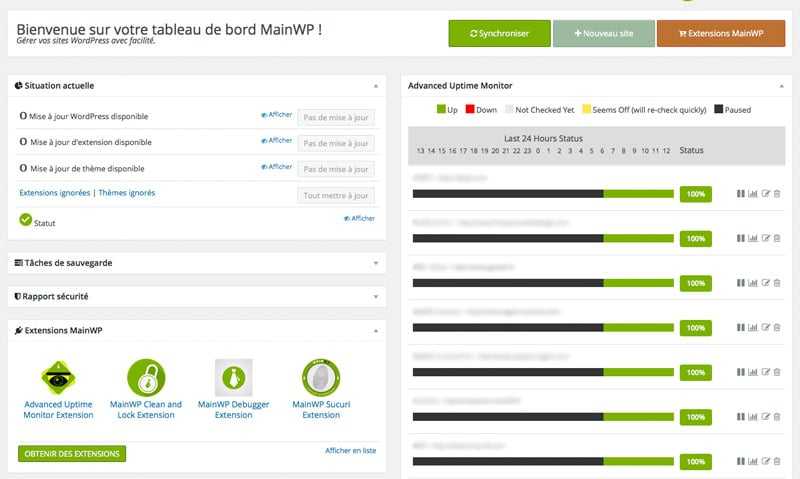The width and height of the screenshot is (800, 479).
Task: Delete the fifth uptime monitor
Action: tap(777, 372)
